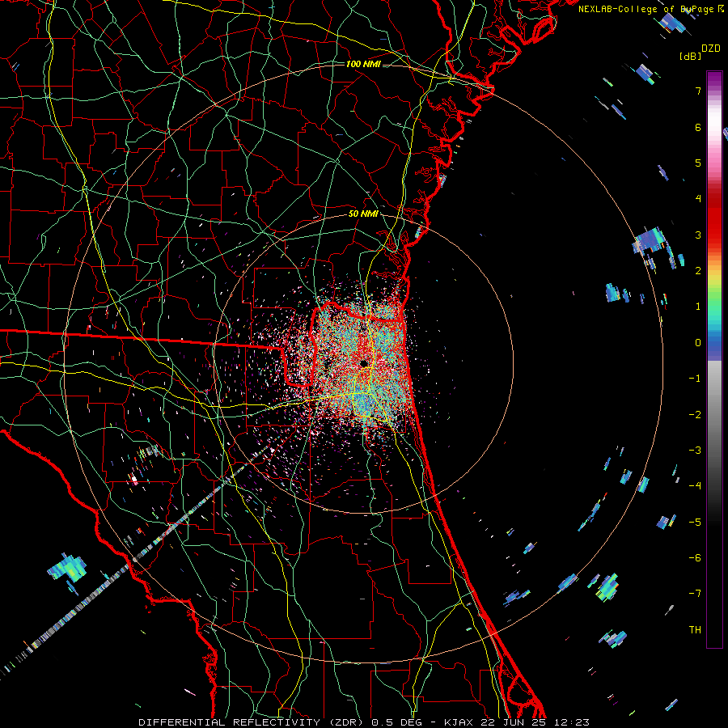Click the black radar site dot at center
The height and width of the screenshot is (728, 728).
click(364, 363)
